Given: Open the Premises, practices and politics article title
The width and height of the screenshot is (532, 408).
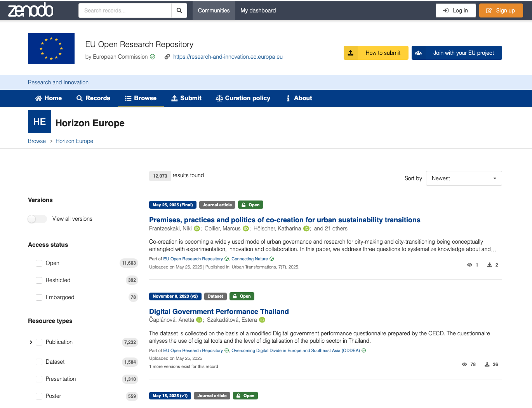Looking at the screenshot, I should [285, 220].
